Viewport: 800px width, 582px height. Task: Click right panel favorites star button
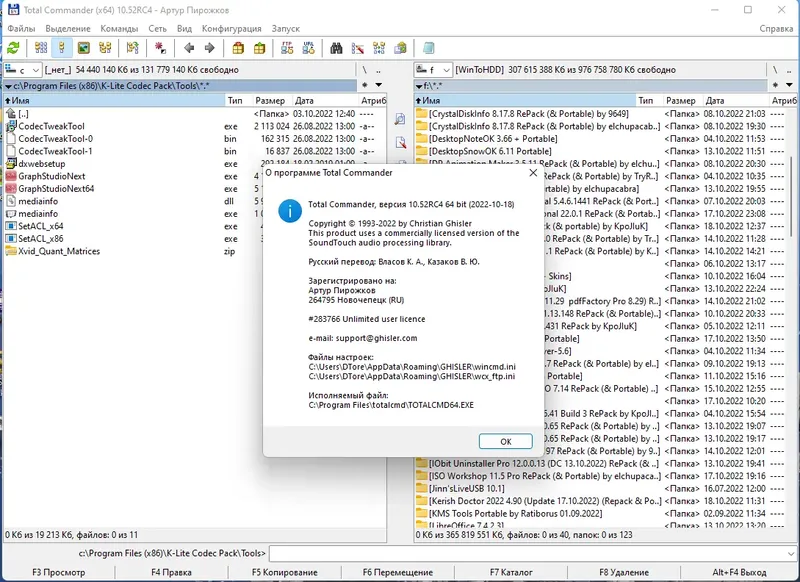pyautogui.click(x=776, y=85)
